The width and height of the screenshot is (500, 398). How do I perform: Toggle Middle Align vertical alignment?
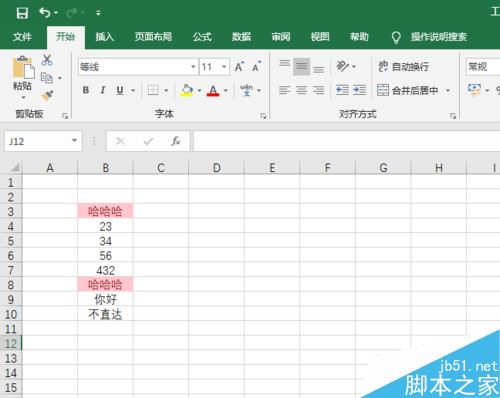[301, 67]
